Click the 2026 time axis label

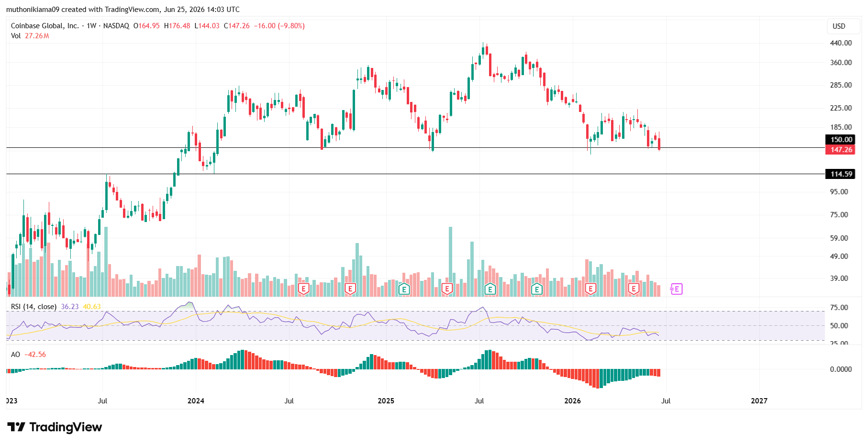[x=572, y=401]
